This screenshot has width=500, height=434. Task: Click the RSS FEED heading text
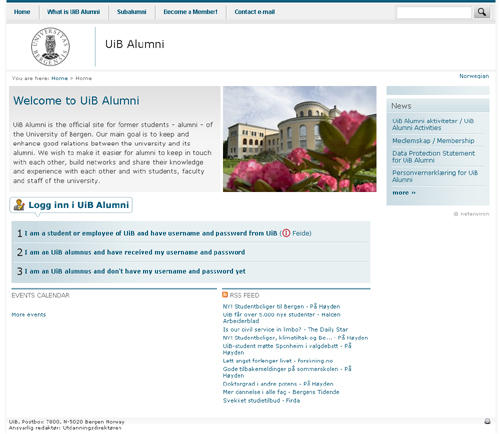pyautogui.click(x=244, y=295)
